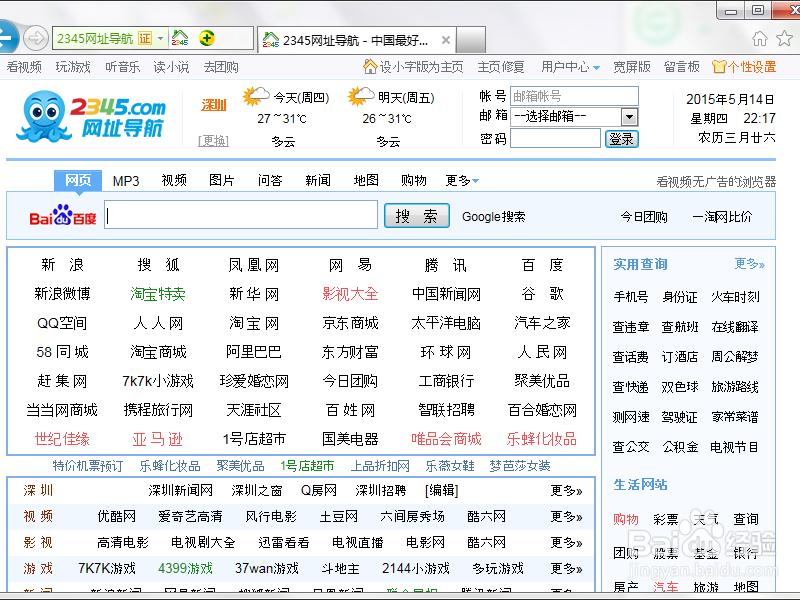Click the favorites star icon
This screenshot has width=800, height=600.
[784, 38]
